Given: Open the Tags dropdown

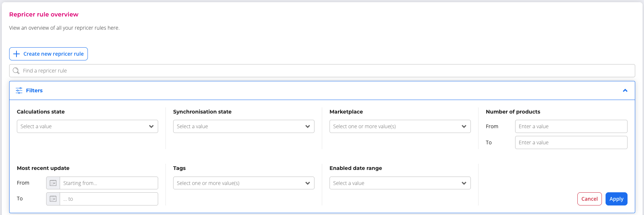Looking at the screenshot, I should [x=243, y=183].
